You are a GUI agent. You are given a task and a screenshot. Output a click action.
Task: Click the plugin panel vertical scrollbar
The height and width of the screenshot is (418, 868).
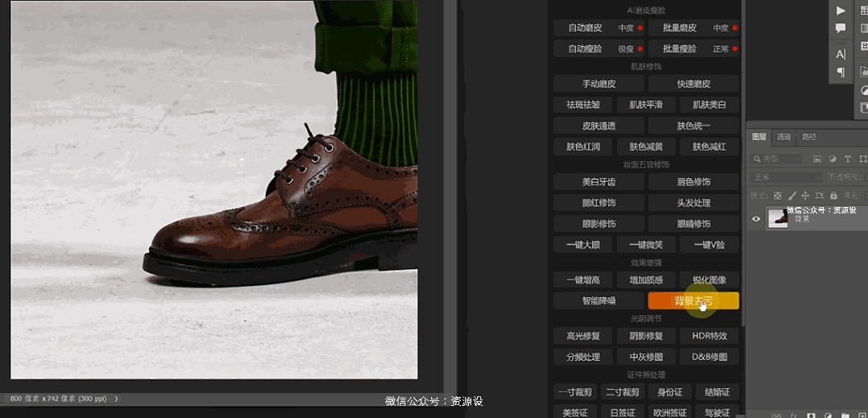[x=743, y=163]
